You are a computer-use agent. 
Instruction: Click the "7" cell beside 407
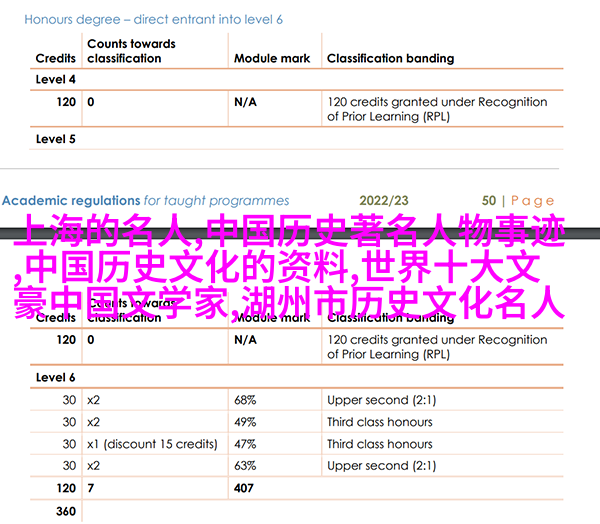pos(91,488)
